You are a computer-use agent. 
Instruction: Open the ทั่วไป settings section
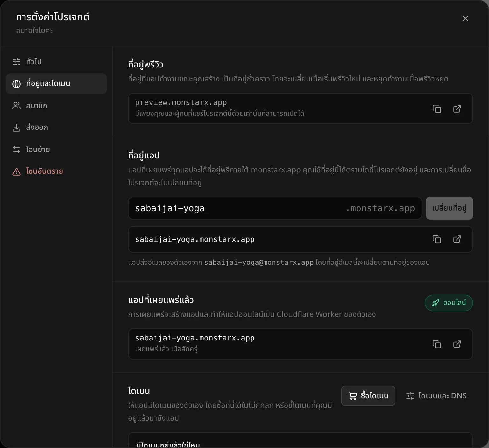tap(56, 61)
